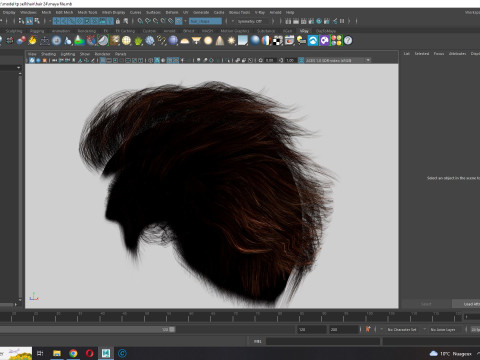Image resolution: width=480 pixels, height=360 pixels.
Task: Open the viewport Renderer menu
Action: pos(102,54)
